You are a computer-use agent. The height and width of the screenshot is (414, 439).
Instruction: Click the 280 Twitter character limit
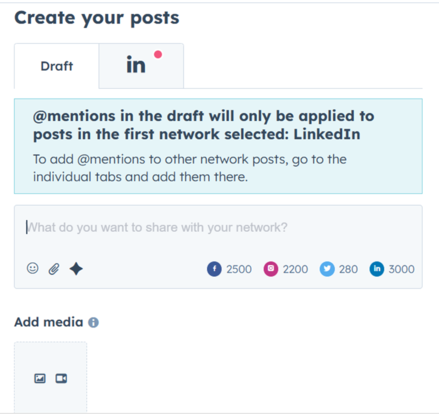click(349, 269)
